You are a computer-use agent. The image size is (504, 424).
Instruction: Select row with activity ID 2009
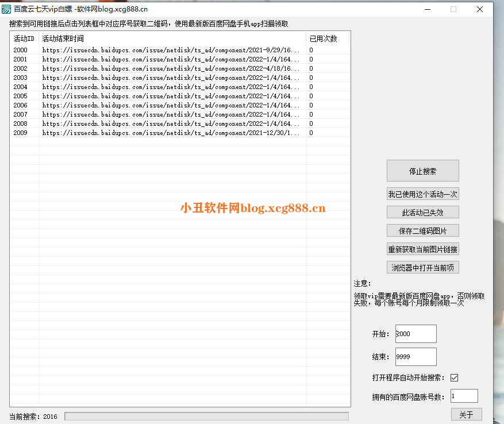tap(180, 133)
